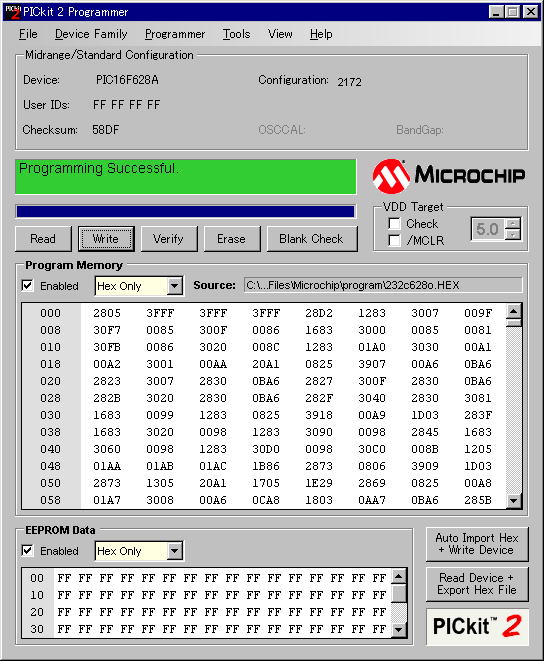The width and height of the screenshot is (544, 661).
Task: Select program memory cell 30D0
Action: pos(266,449)
